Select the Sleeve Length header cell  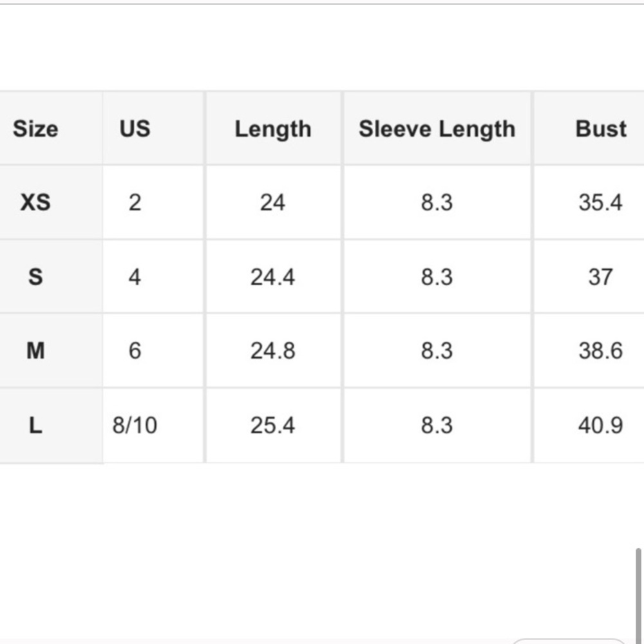(x=437, y=129)
